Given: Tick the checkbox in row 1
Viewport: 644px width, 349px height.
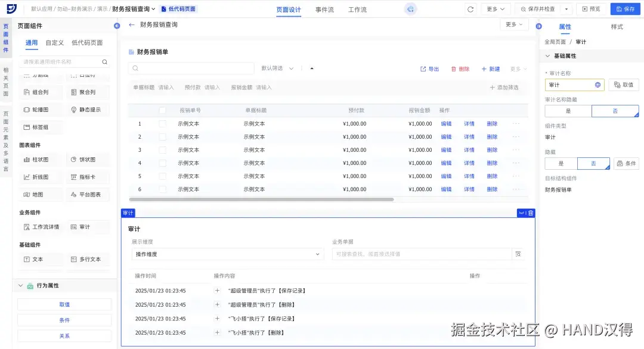Looking at the screenshot, I should pos(163,124).
